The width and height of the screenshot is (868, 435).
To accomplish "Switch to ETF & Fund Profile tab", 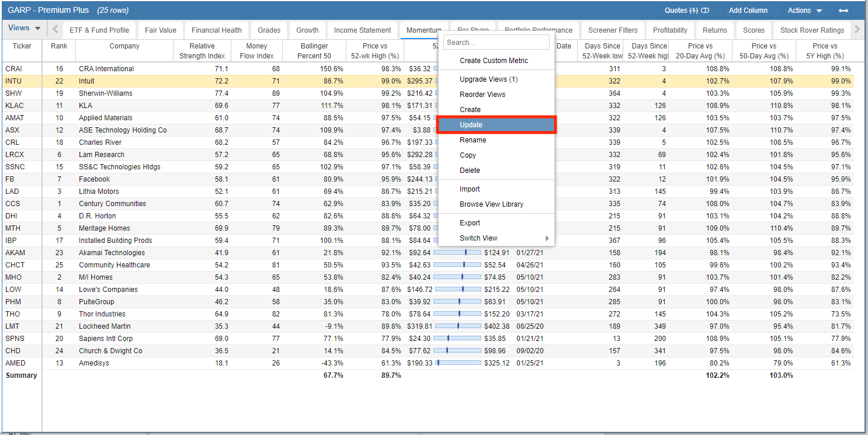I will pos(99,30).
